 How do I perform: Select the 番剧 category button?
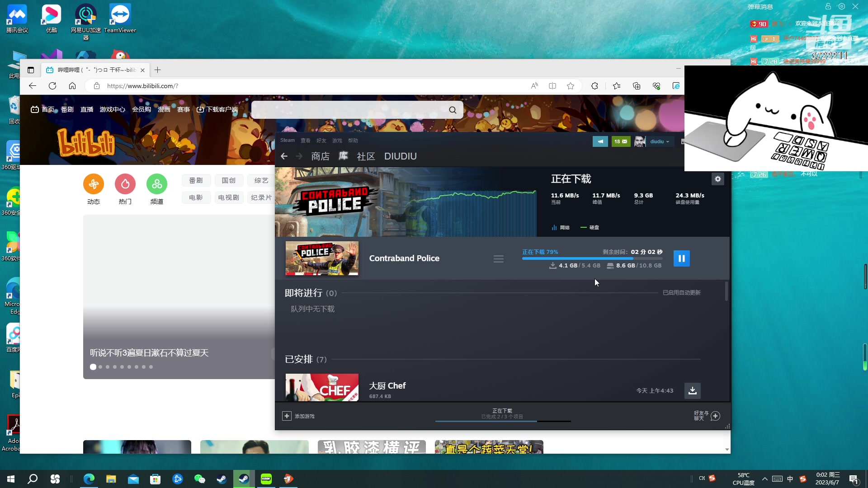[196, 180]
